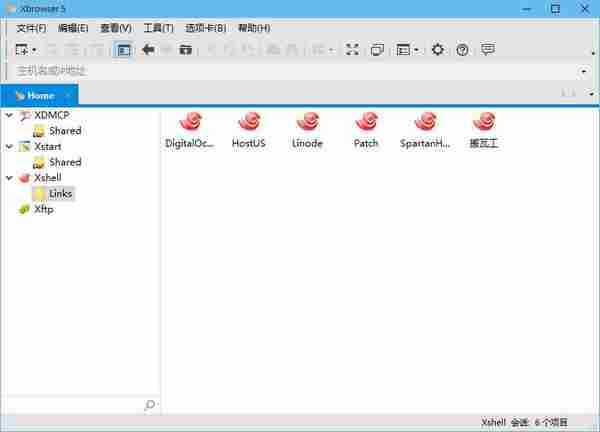Click the Patch session icon
This screenshot has width=600, height=432.
click(366, 123)
